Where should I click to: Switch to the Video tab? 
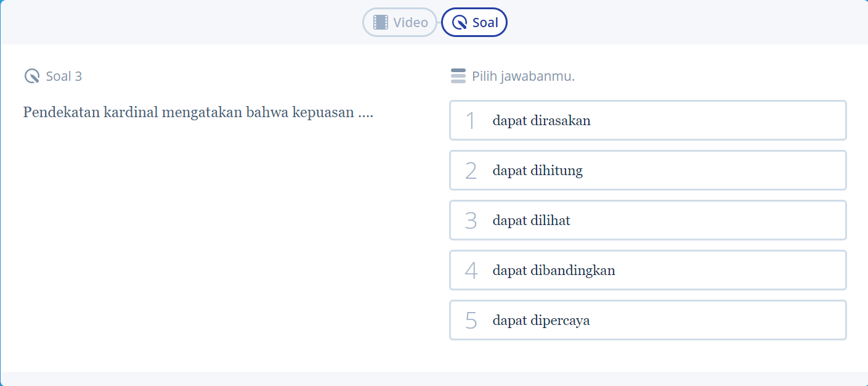399,22
